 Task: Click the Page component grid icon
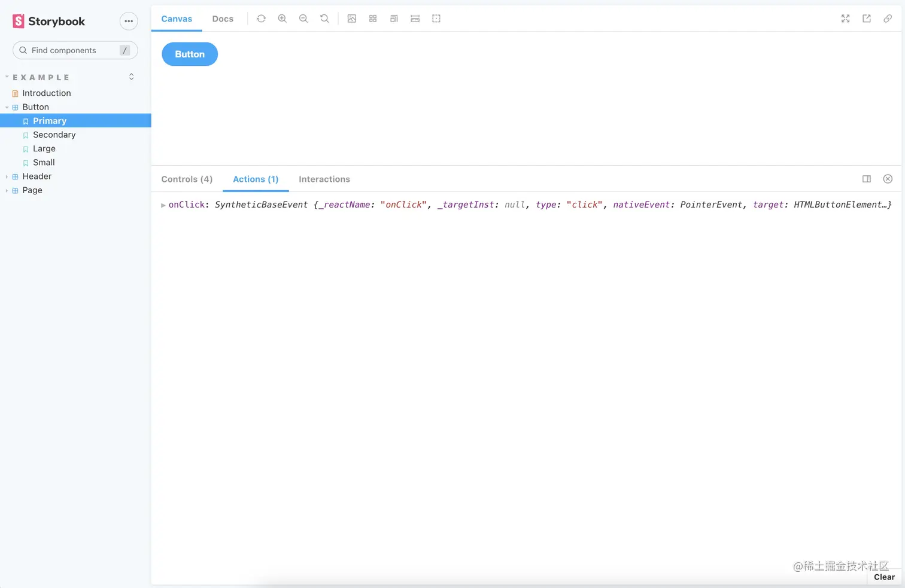(16, 190)
